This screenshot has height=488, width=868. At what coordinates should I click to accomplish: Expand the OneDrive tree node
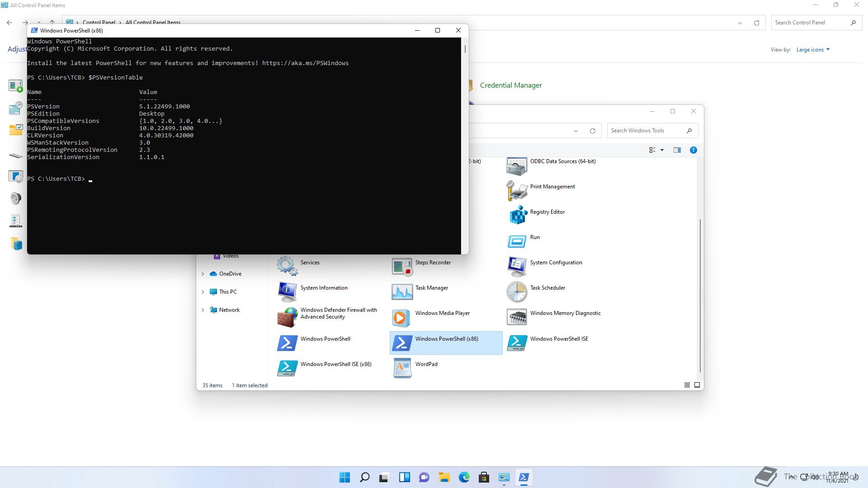203,274
